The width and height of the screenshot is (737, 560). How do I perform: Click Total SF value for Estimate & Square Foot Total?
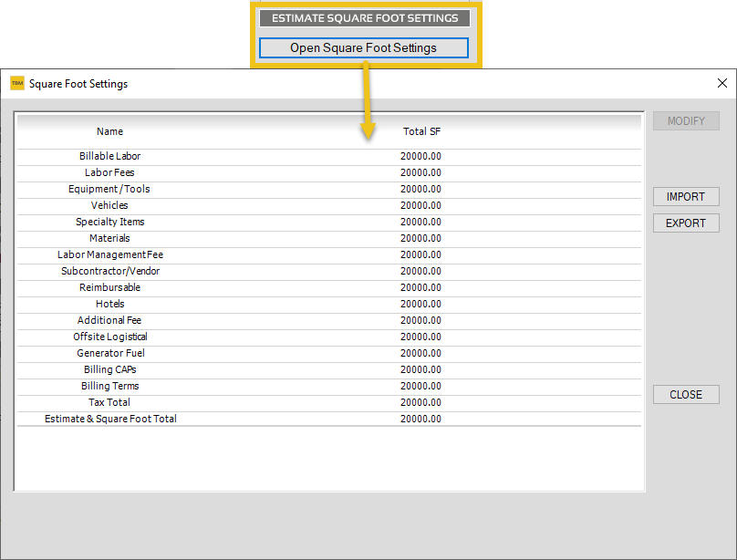click(420, 419)
